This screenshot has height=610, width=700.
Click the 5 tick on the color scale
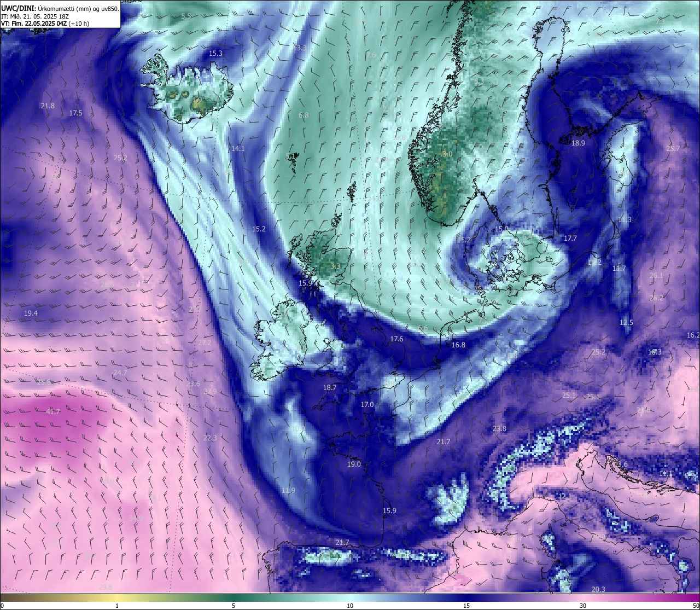point(234,606)
